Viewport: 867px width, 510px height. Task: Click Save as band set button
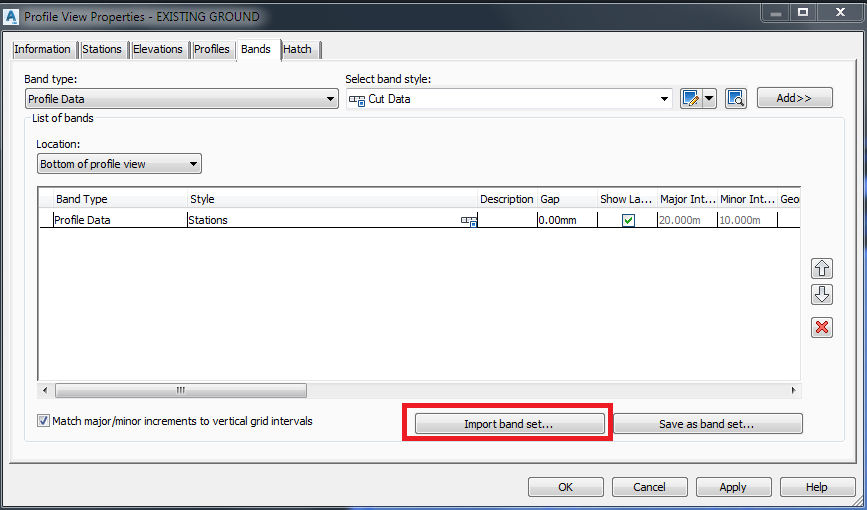(707, 424)
